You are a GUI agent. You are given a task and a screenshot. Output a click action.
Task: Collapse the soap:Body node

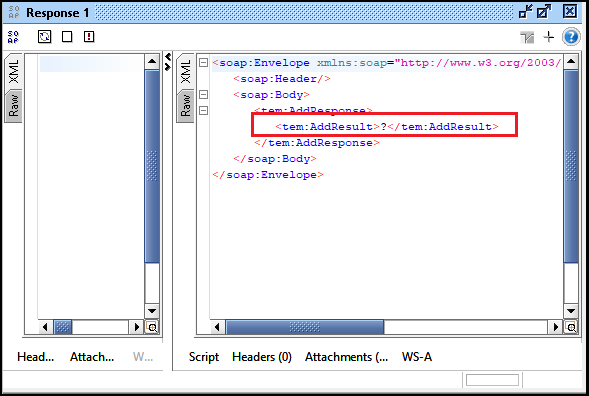pos(203,94)
